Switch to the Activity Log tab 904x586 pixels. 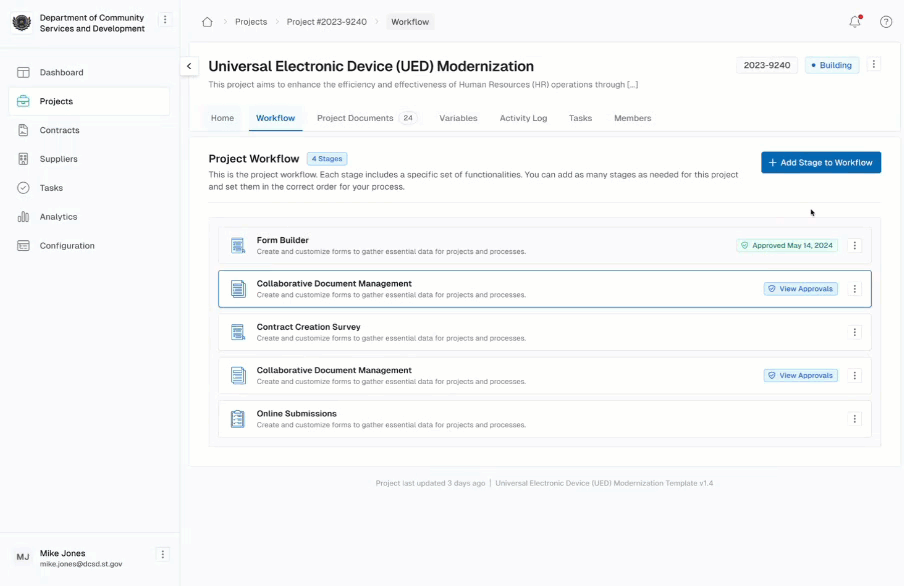tap(523, 118)
